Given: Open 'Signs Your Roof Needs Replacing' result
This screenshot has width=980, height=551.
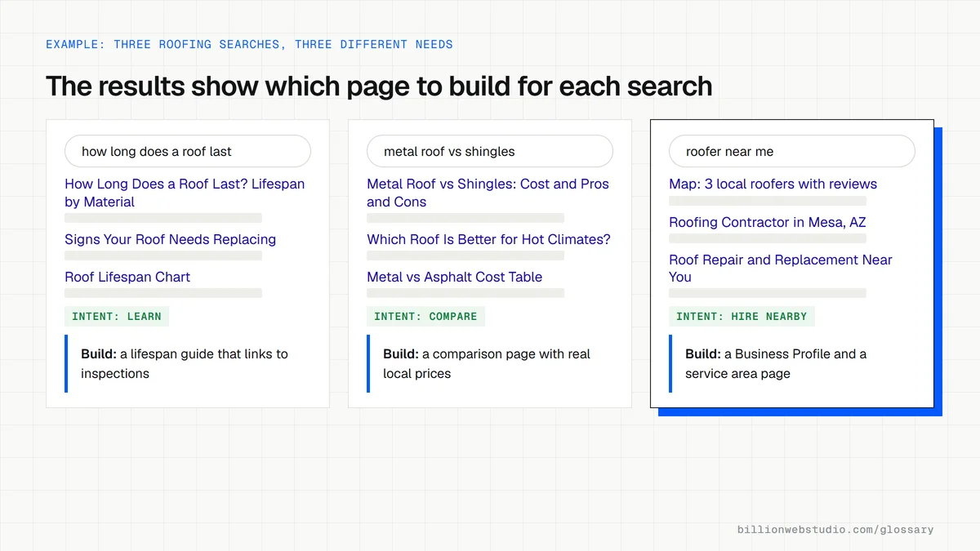Looking at the screenshot, I should [171, 239].
